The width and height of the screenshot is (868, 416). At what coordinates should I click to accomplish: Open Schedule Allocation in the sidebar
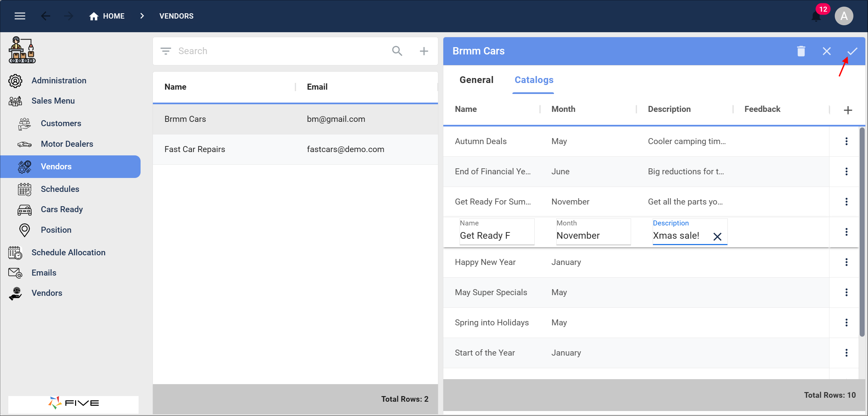(x=68, y=252)
